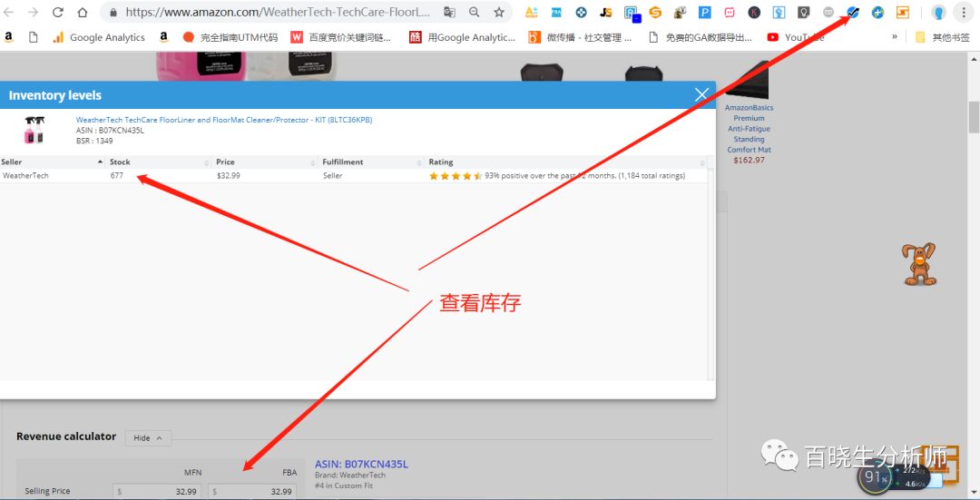
Task: Click the page vertical scrollbar thumb
Action: click(974, 117)
